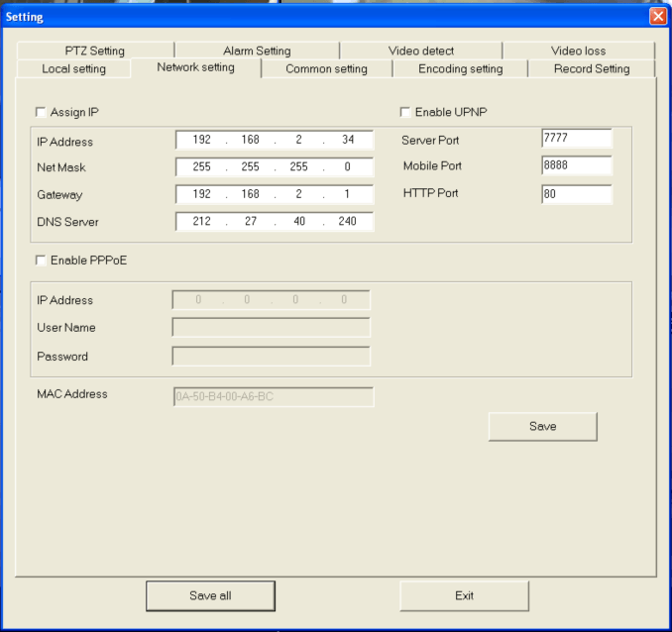Viewport: 672px width, 632px height.
Task: Open the Record Setting tab
Action: pos(592,69)
